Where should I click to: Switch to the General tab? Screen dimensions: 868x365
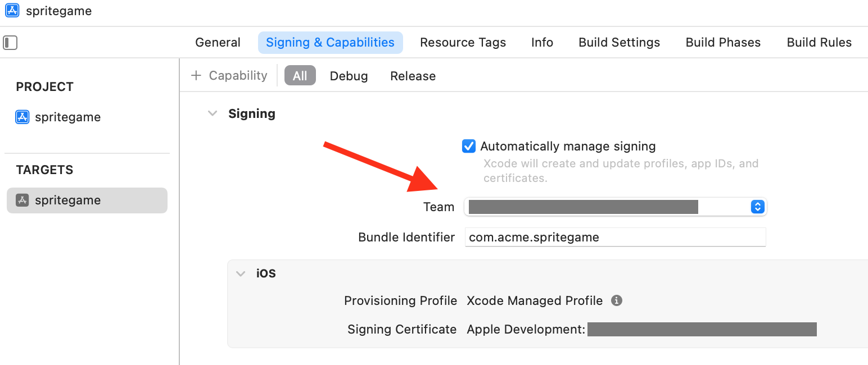click(x=218, y=42)
